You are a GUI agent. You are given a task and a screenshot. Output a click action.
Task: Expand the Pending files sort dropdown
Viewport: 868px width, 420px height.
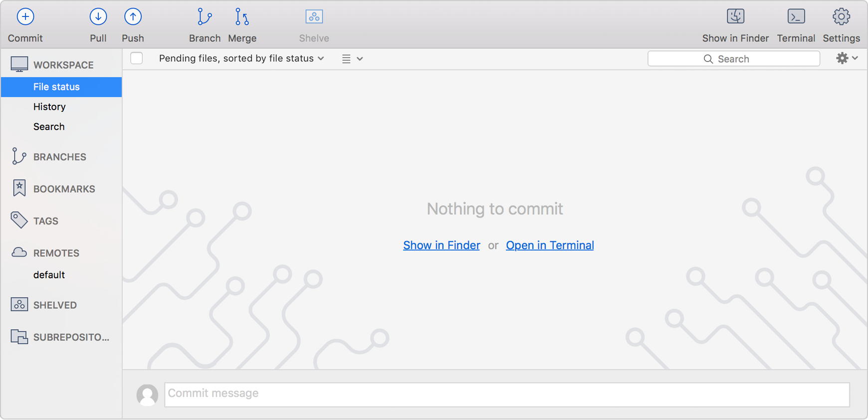(x=241, y=58)
